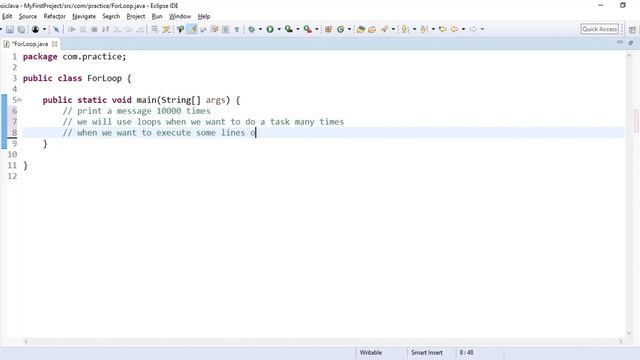Click the Step Return icon

click(140, 29)
